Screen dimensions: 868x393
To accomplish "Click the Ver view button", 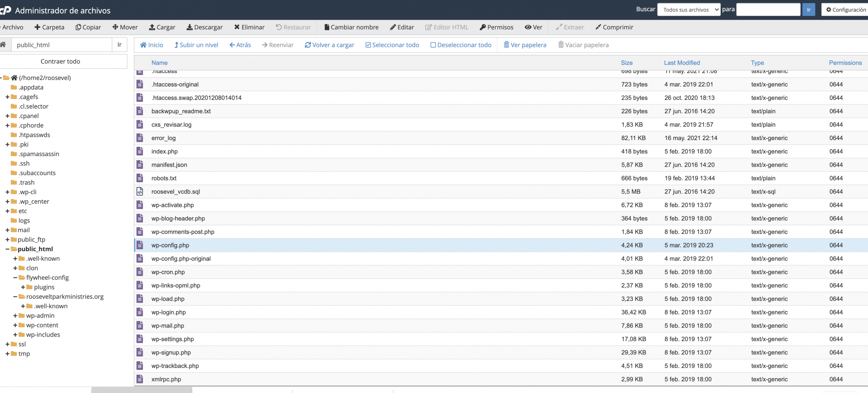I will tap(534, 27).
